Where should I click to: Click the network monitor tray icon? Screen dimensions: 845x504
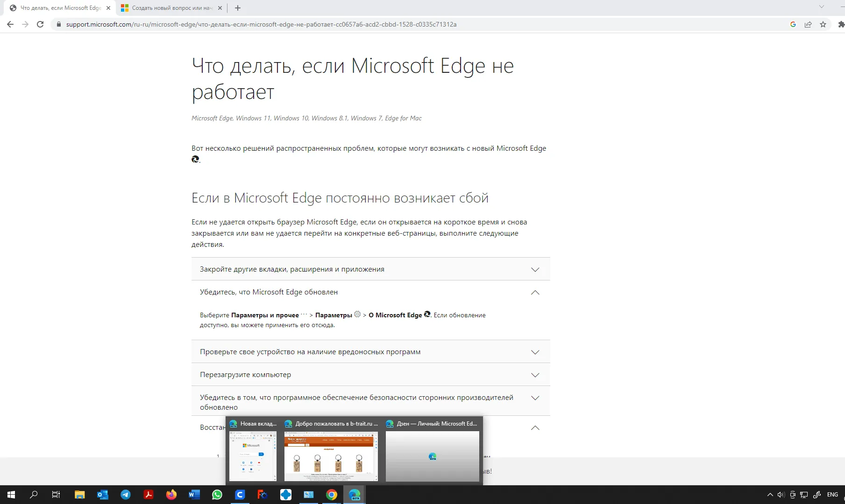pos(804,495)
